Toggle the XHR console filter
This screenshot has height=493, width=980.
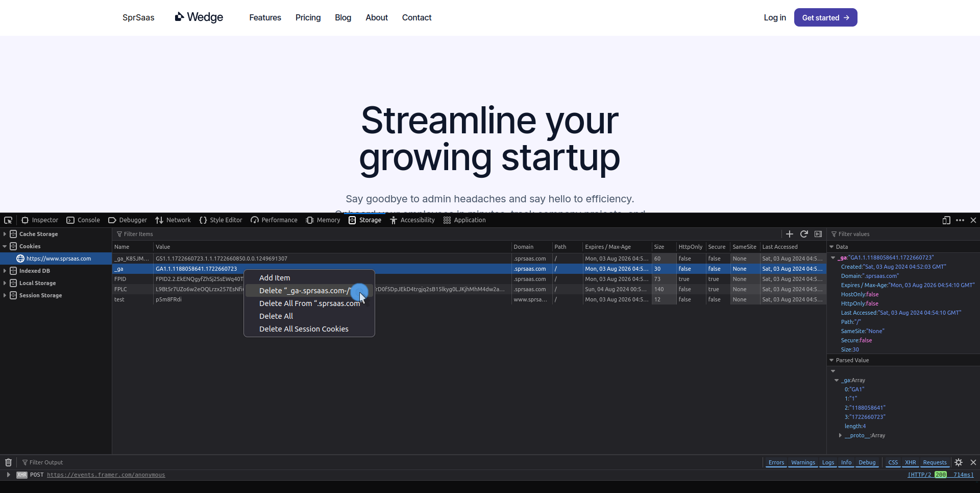pyautogui.click(x=910, y=462)
